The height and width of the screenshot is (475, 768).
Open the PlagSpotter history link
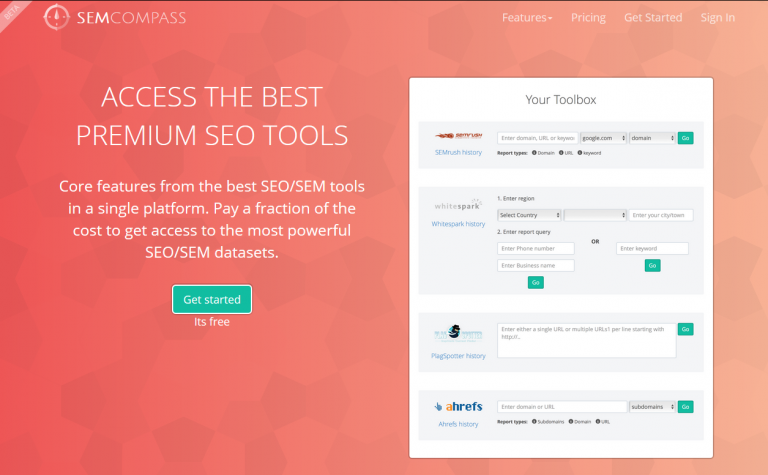tap(457, 355)
